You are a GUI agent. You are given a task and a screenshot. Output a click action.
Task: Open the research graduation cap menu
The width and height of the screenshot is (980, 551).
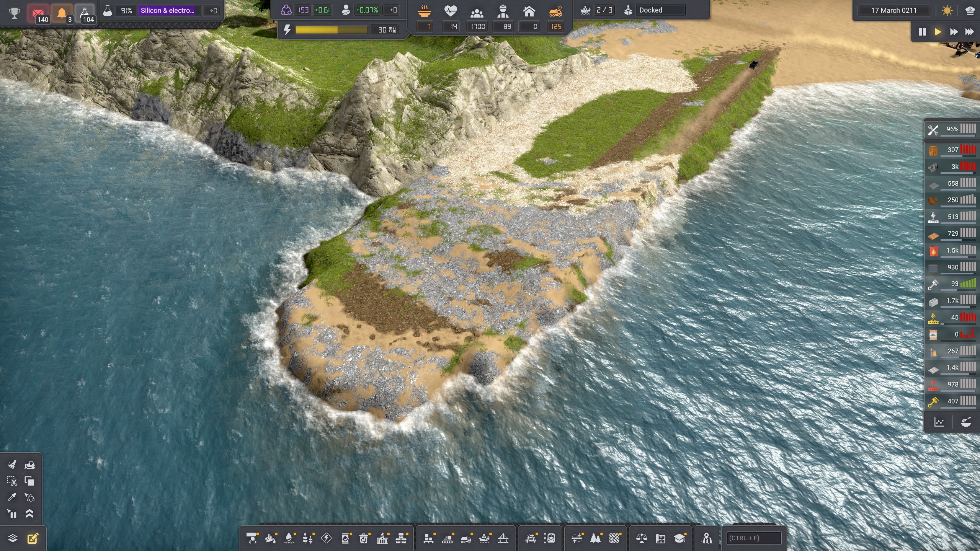click(679, 539)
